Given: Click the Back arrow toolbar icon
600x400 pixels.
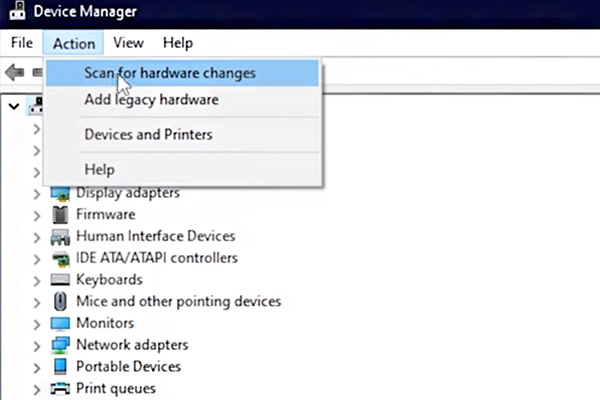Looking at the screenshot, I should click(15, 72).
